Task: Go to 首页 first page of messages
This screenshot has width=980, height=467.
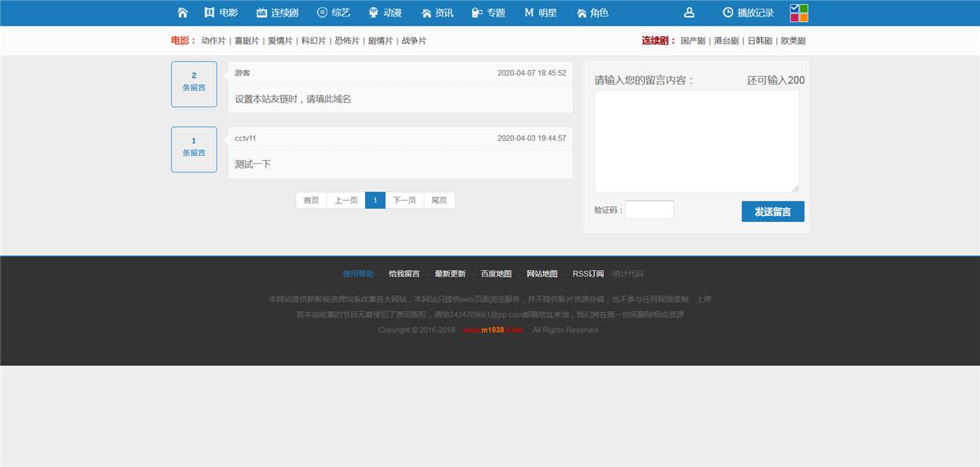Action: click(x=312, y=200)
